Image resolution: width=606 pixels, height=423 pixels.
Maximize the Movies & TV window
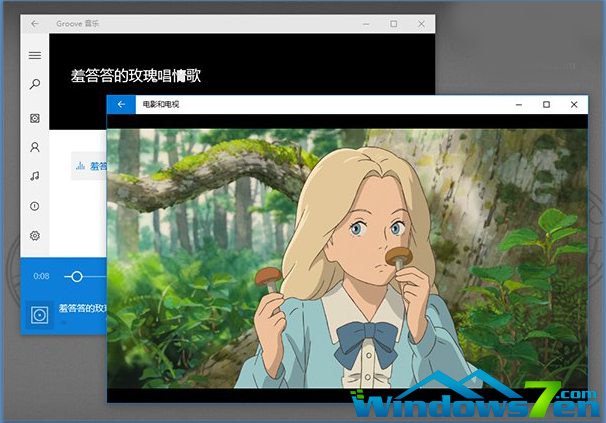pyautogui.click(x=546, y=105)
